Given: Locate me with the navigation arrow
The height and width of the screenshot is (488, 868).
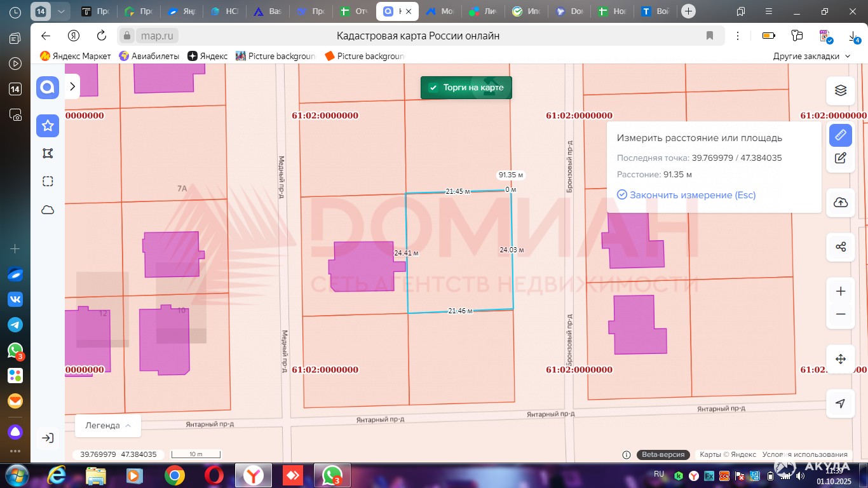Looking at the screenshot, I should coord(840,403).
